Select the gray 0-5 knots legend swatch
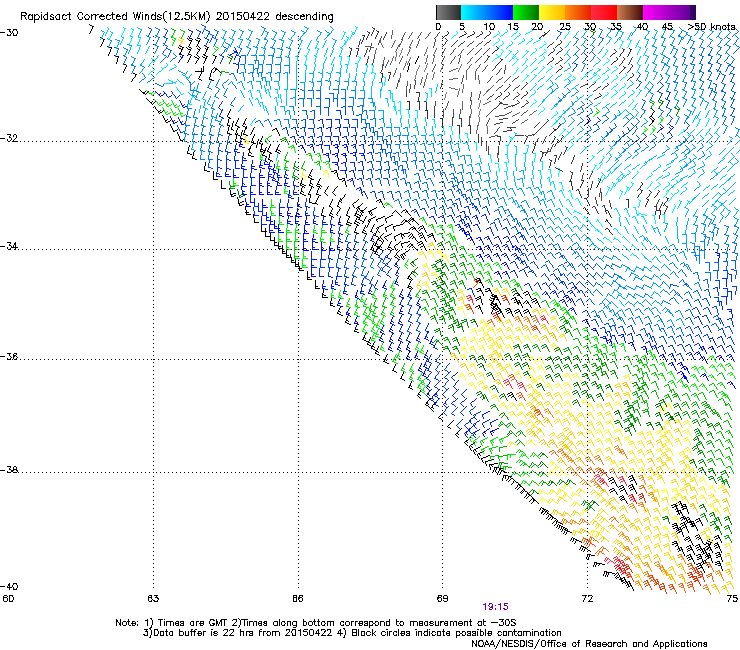Image resolution: width=740 pixels, height=650 pixels. pos(448,12)
